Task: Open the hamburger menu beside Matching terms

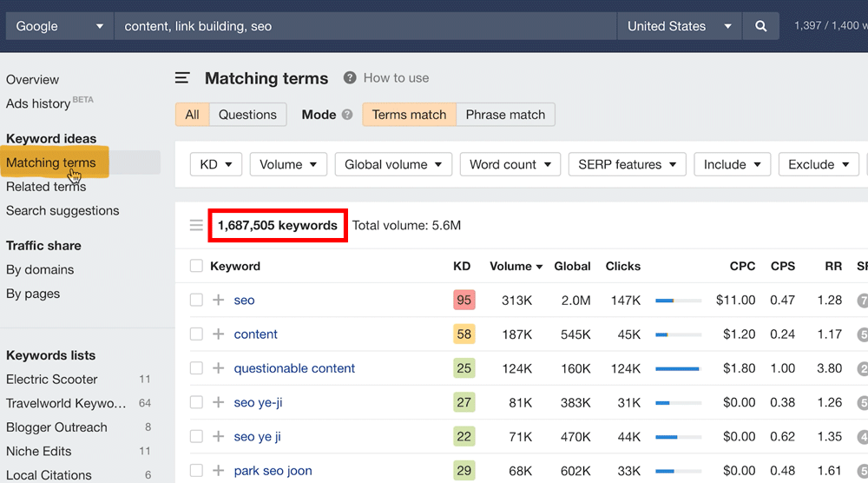Action: [182, 78]
